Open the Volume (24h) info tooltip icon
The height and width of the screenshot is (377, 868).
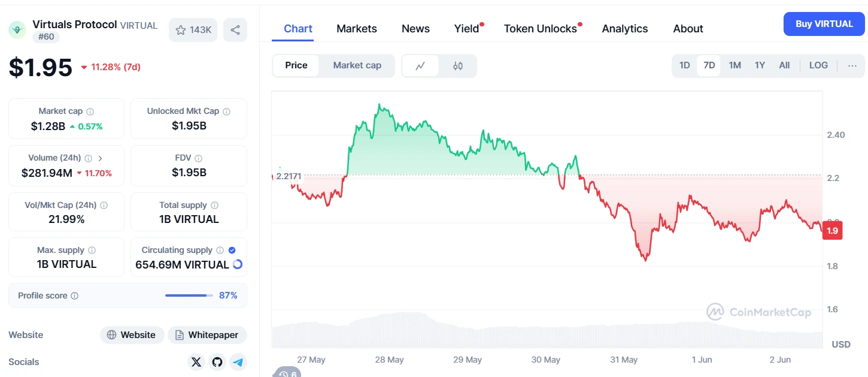(89, 158)
